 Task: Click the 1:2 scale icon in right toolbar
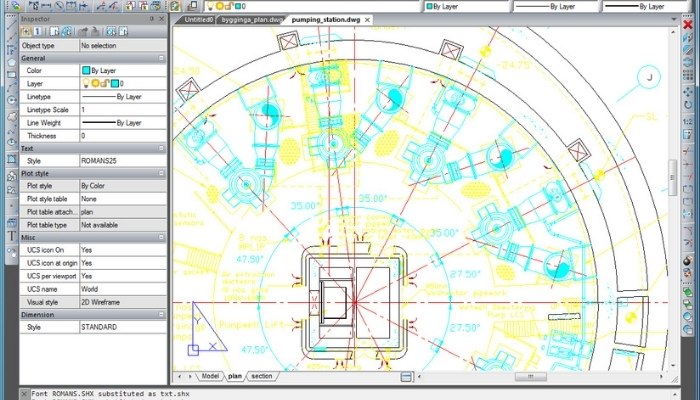(x=688, y=121)
